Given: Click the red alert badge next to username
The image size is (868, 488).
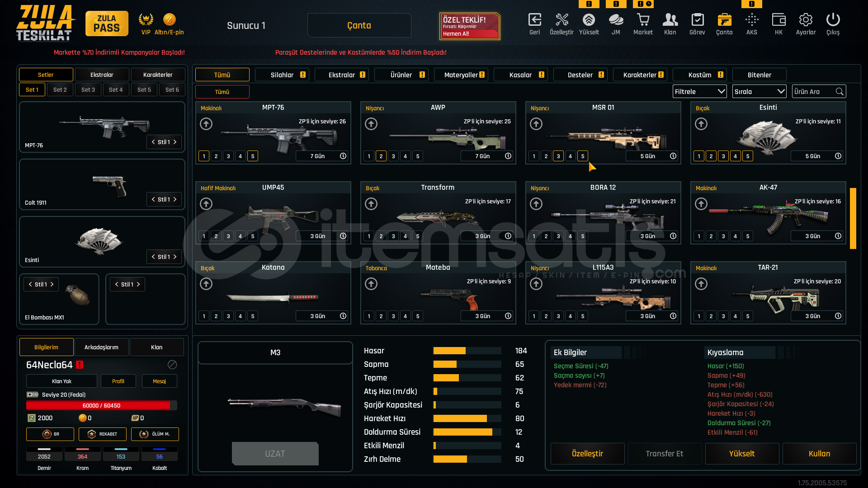Looking at the screenshot, I should tap(80, 365).
